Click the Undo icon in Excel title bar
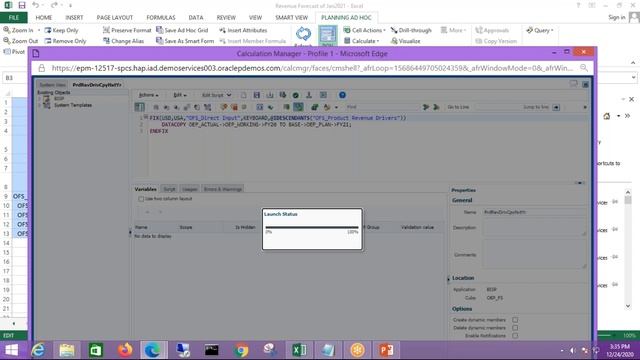This screenshot has height=360, width=640. pos(36,5)
